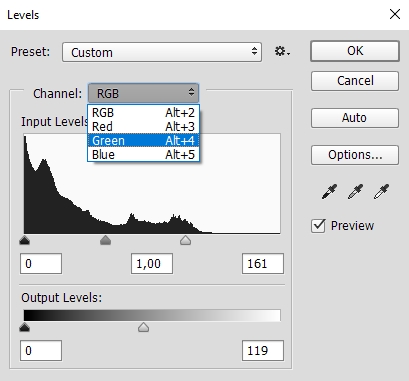Focus the input shadows field showing 0
This screenshot has height=381, width=409.
coord(41,263)
